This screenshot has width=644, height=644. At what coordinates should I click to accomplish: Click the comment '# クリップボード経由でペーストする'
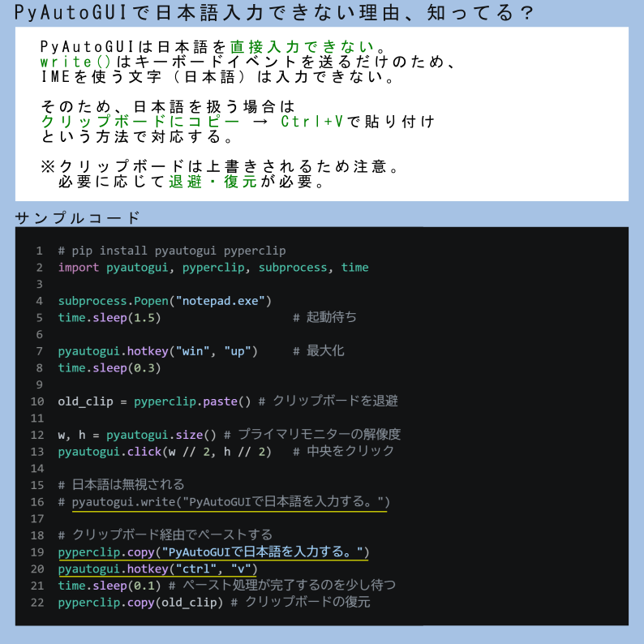[x=165, y=535]
